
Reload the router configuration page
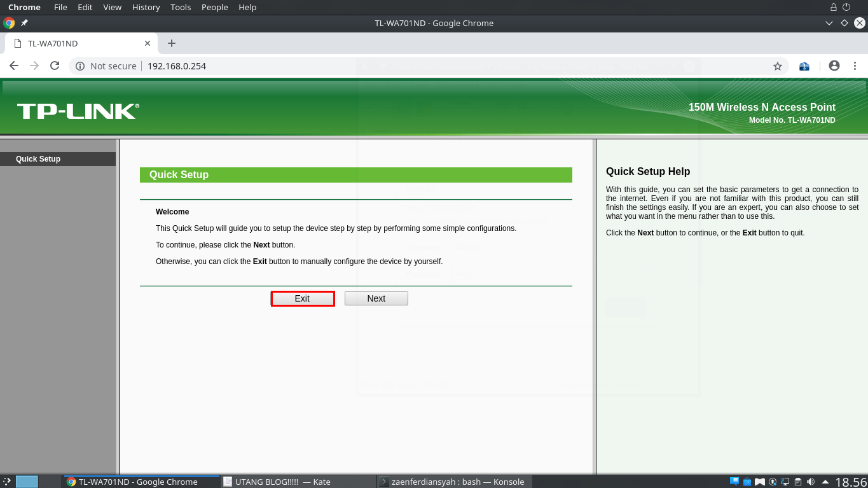click(55, 66)
